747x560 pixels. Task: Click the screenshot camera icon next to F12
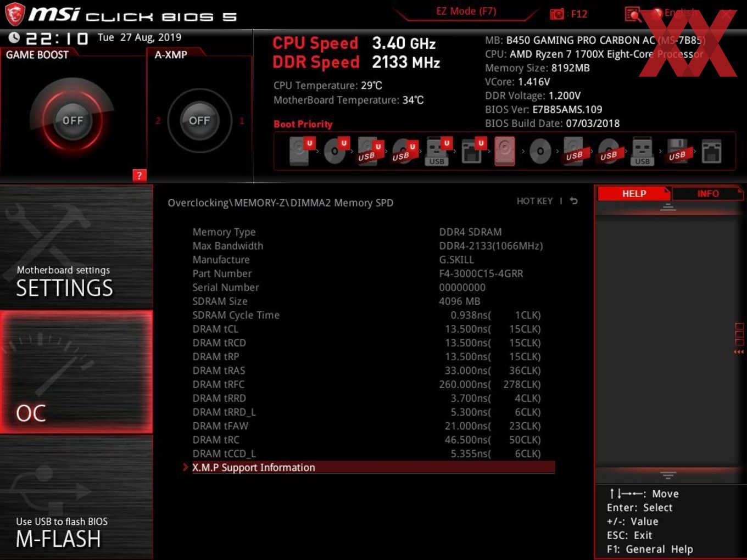click(556, 14)
